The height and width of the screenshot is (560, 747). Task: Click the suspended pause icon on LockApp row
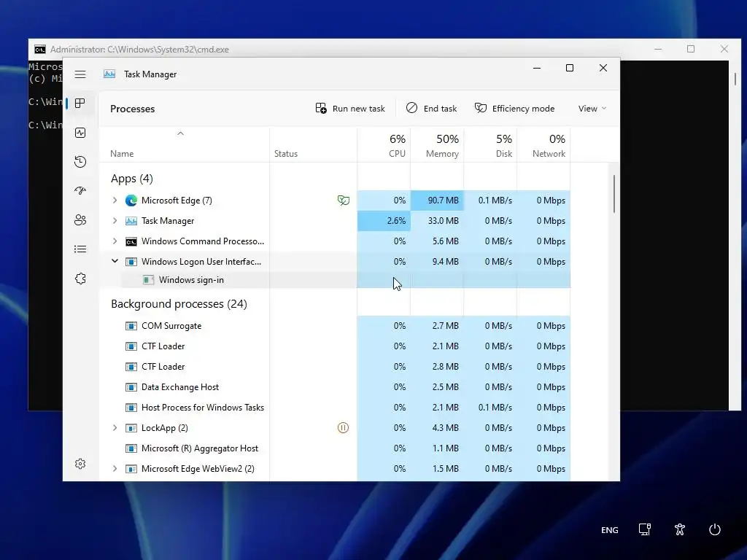(x=343, y=427)
